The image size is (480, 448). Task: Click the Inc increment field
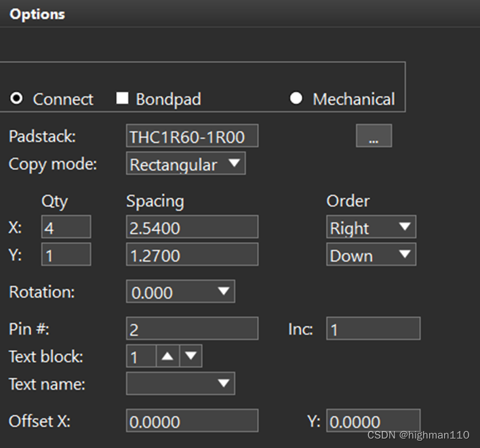tap(373, 329)
